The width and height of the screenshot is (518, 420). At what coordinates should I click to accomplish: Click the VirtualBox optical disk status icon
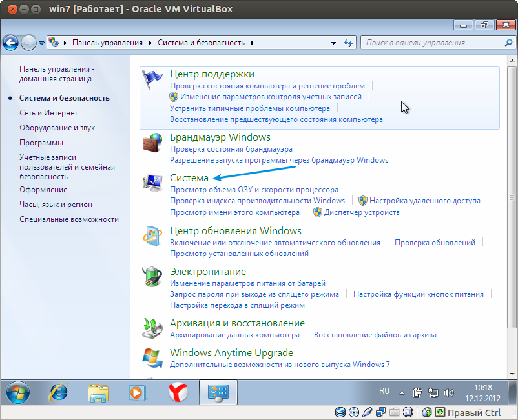point(354,412)
